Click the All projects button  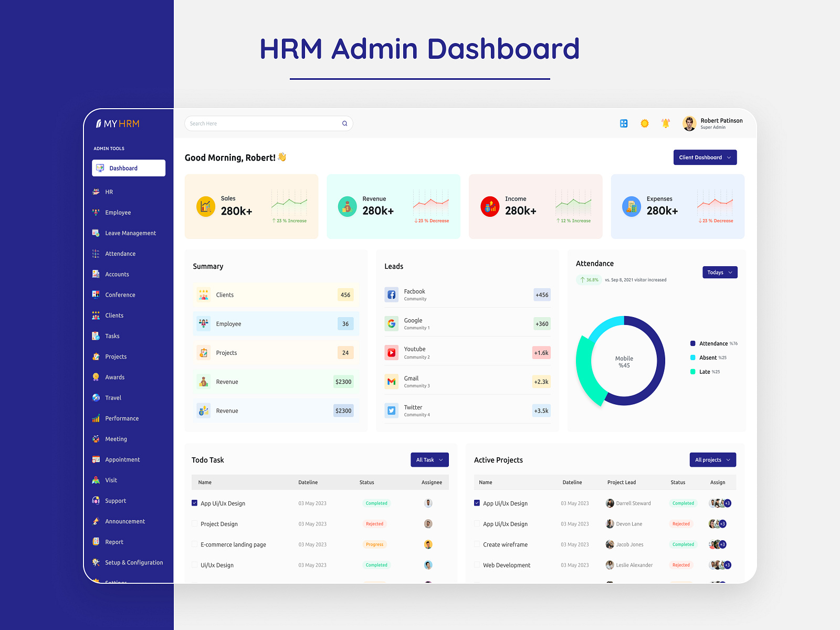tap(712, 459)
